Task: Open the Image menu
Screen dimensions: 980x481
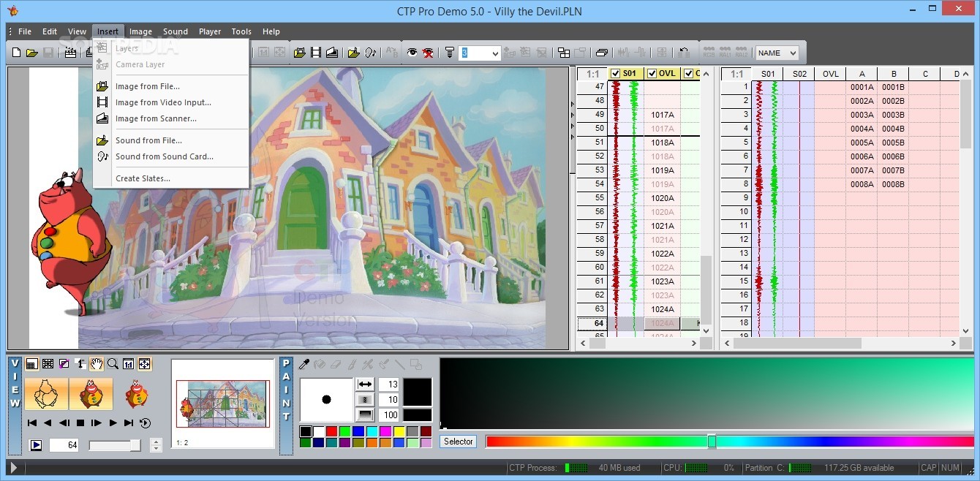Action: [140, 31]
